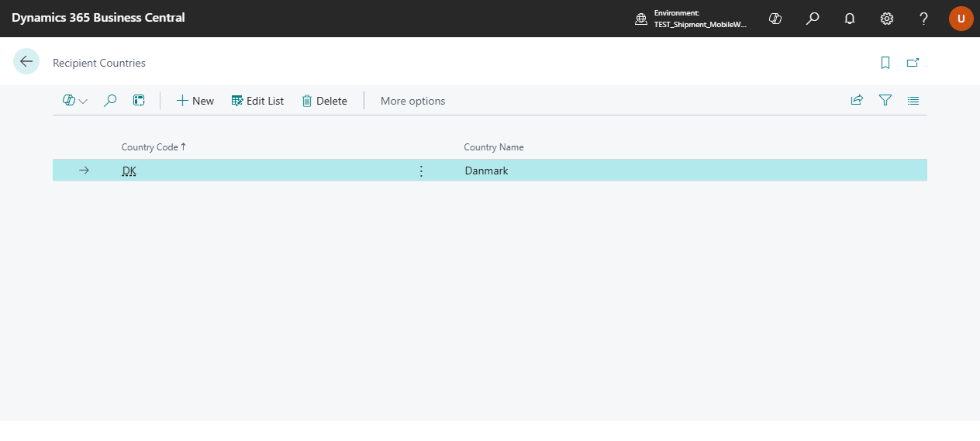Open the Settings gear
Viewport: 980px width, 441px height.
pyautogui.click(x=887, y=19)
